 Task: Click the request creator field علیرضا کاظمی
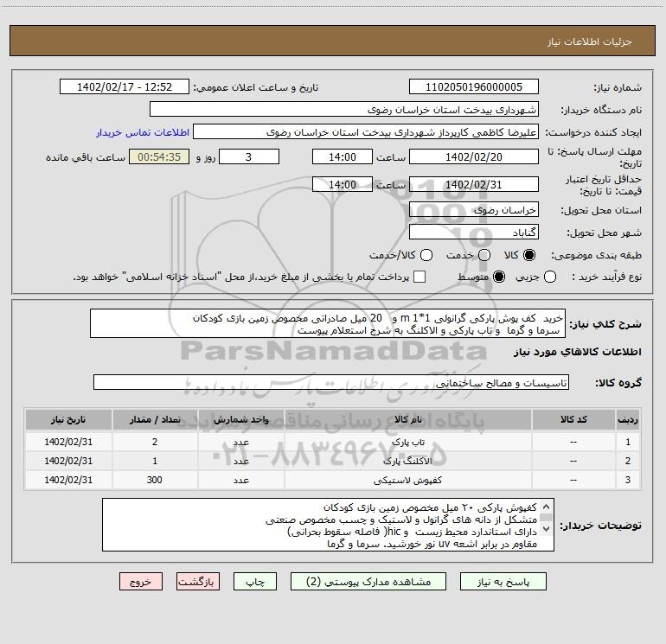point(366,132)
